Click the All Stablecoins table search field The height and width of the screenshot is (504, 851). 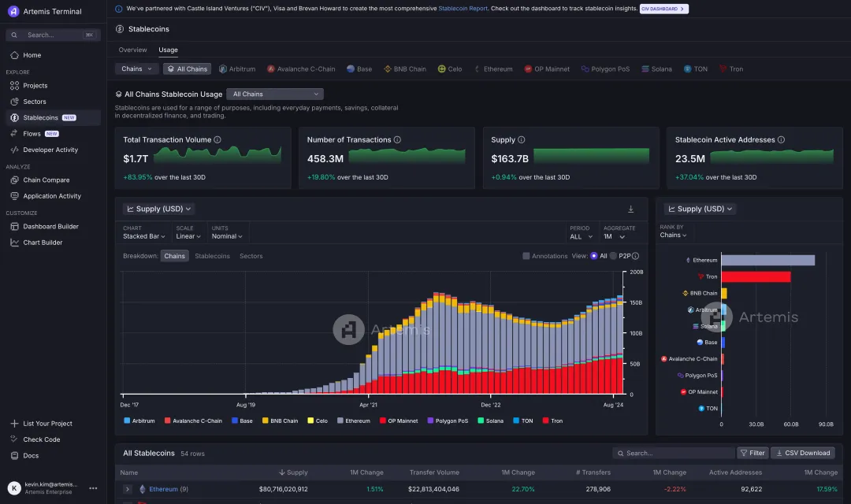tap(674, 453)
